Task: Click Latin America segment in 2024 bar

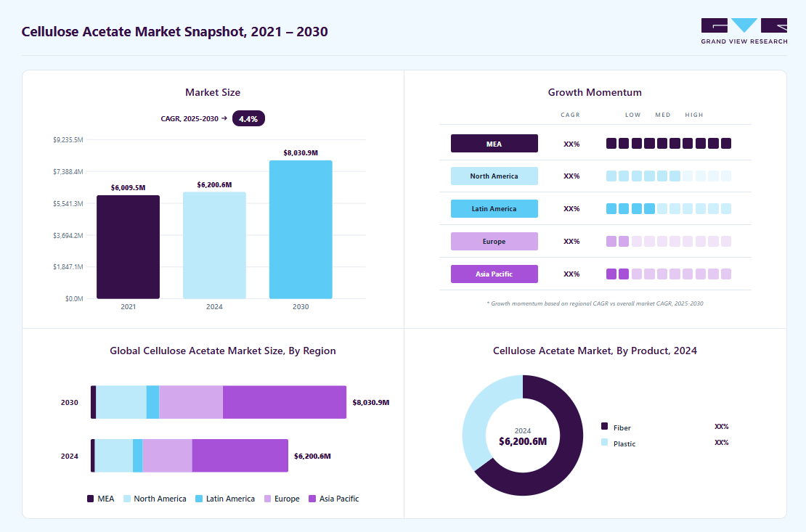Action: 137,455
